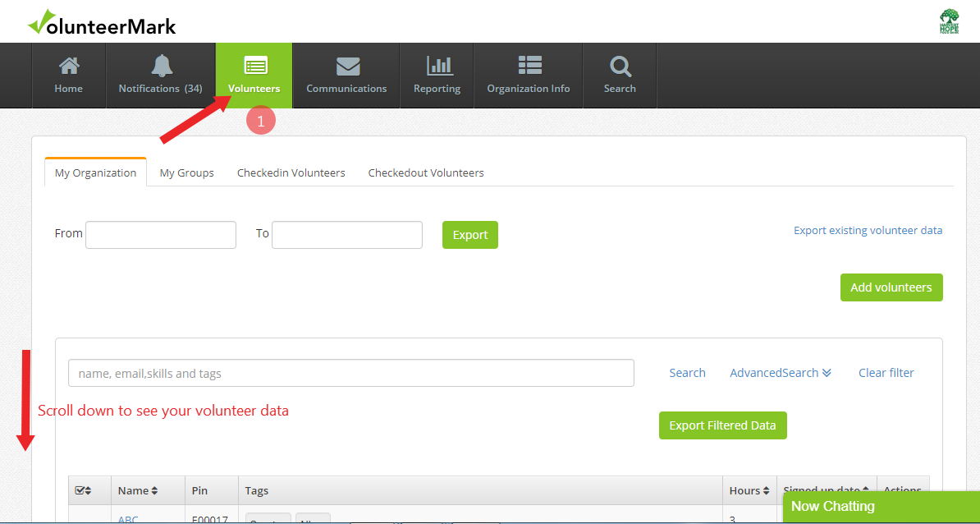
Task: Click the VolunteerMark logo
Action: pos(102,23)
